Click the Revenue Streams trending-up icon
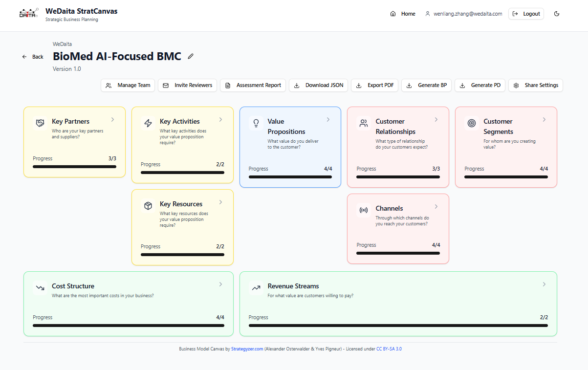588x370 pixels. (256, 288)
